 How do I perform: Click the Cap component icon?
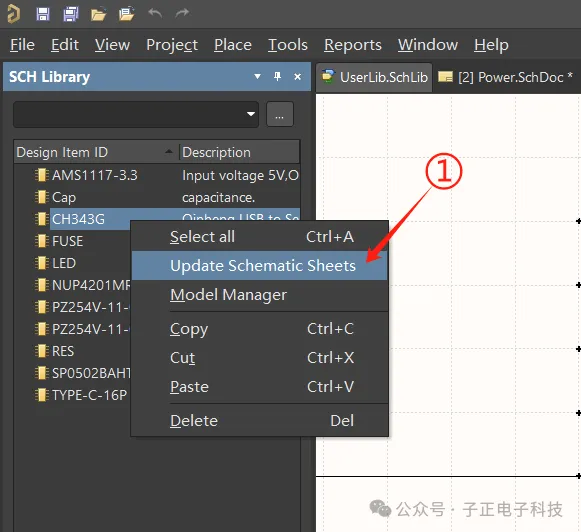[42, 197]
